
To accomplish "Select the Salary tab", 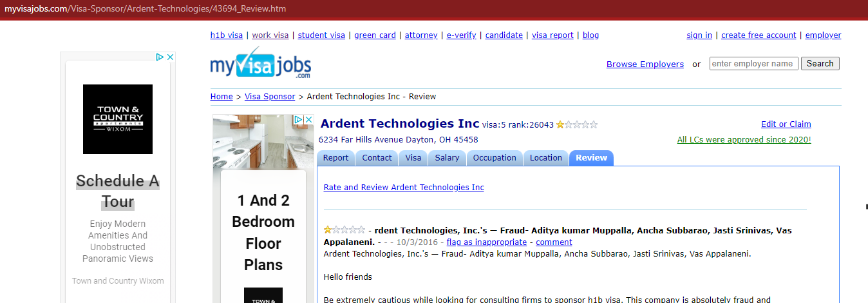I will [x=447, y=158].
